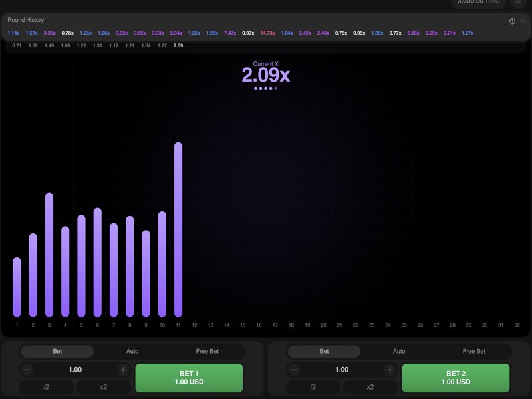Image resolution: width=532 pixels, height=399 pixels.
Task: Click the tallest bar at step 11
Action: coord(178,229)
